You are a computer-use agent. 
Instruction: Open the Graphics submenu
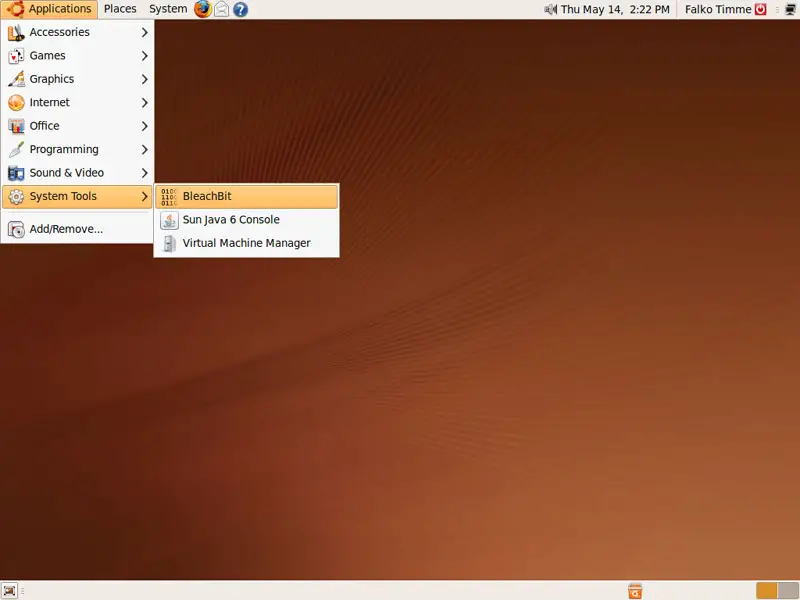pos(78,79)
